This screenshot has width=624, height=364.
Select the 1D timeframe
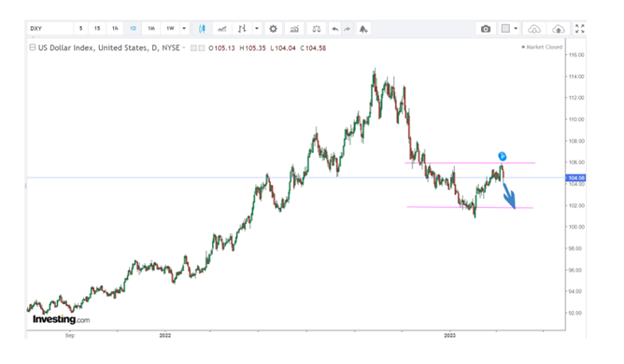133,29
